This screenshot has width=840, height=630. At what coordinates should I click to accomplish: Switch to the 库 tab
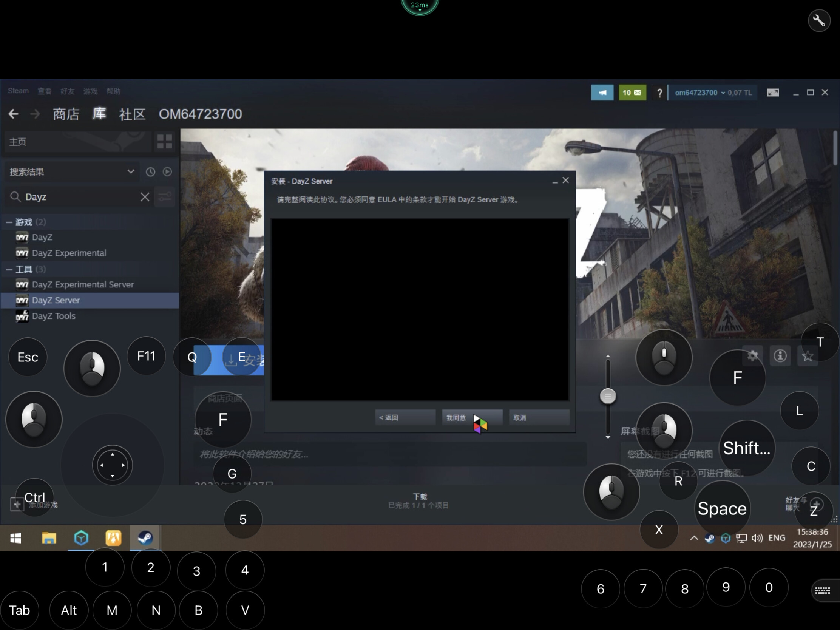(x=99, y=113)
